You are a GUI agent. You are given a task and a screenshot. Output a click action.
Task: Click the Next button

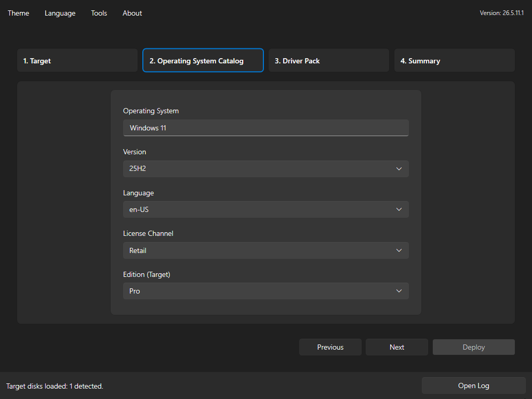396,347
